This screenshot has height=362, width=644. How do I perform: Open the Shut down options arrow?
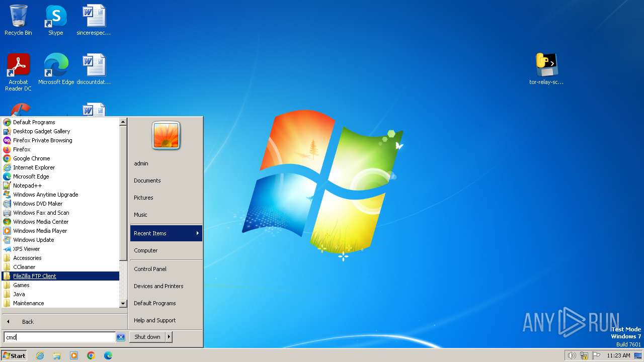tap(169, 337)
